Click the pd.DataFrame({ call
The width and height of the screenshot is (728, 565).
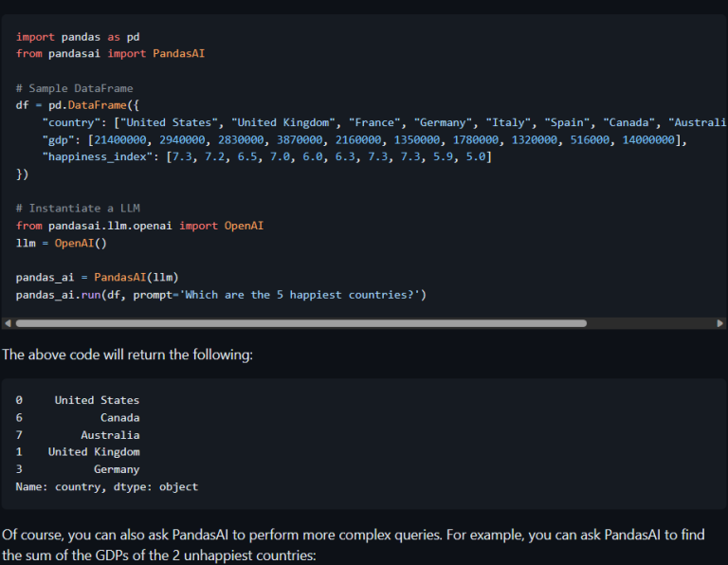[x=93, y=105]
